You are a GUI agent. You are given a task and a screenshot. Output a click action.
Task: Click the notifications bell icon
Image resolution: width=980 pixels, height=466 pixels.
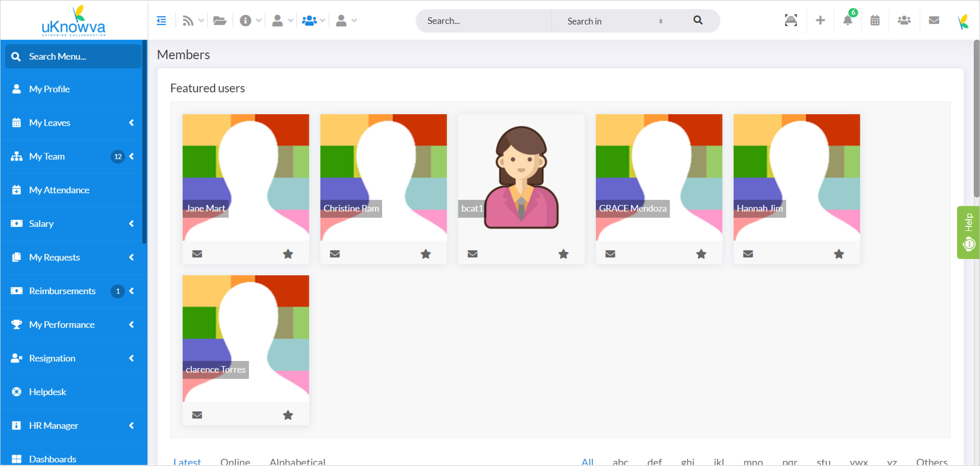[847, 21]
